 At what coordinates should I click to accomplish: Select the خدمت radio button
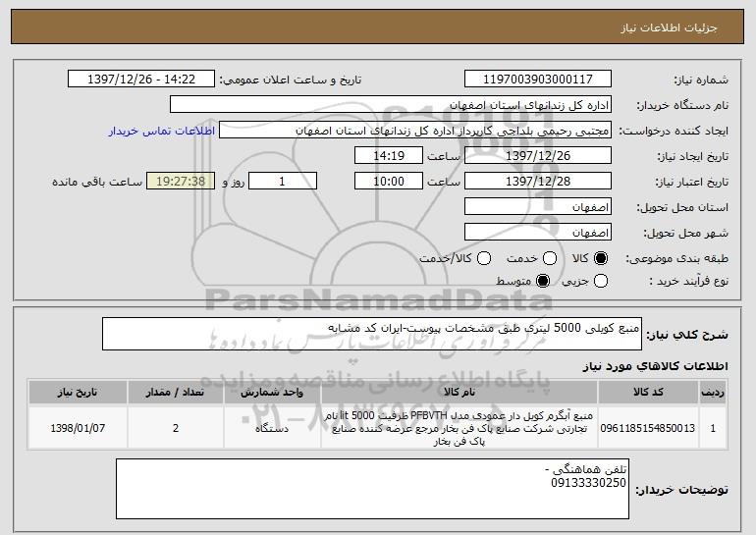point(550,259)
